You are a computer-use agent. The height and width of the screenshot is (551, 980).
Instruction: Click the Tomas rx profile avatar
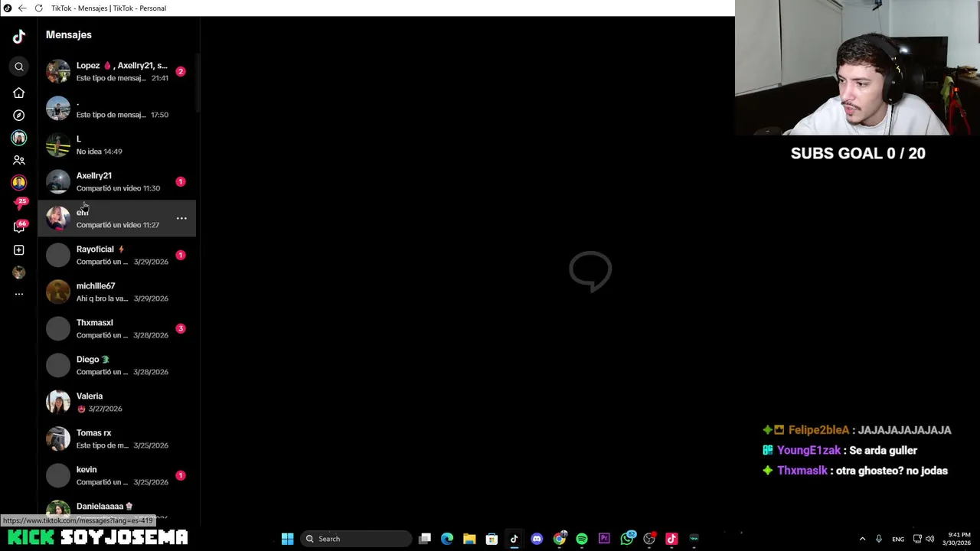coord(58,439)
